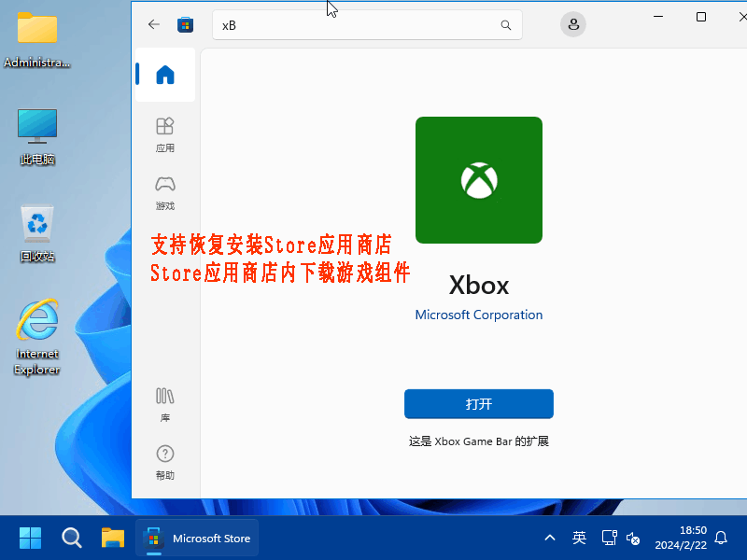
Task: Click the Xbox app title text
Action: [x=479, y=286]
